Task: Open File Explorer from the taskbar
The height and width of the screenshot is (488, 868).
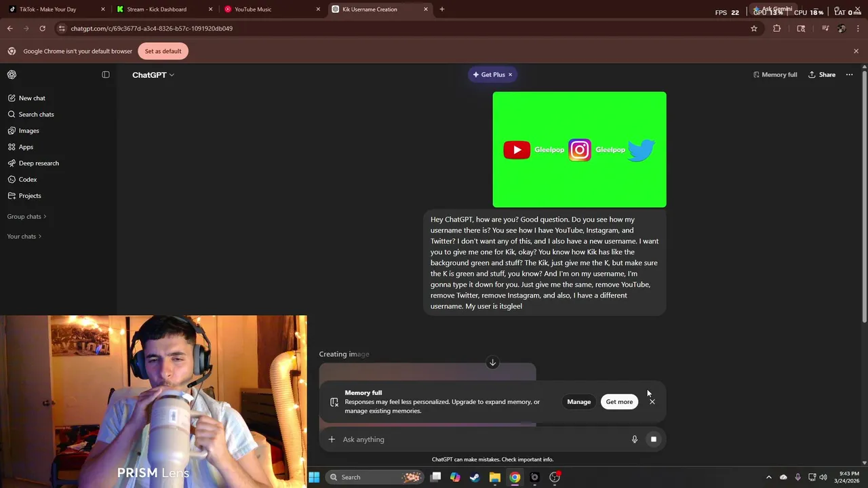Action: (x=495, y=477)
